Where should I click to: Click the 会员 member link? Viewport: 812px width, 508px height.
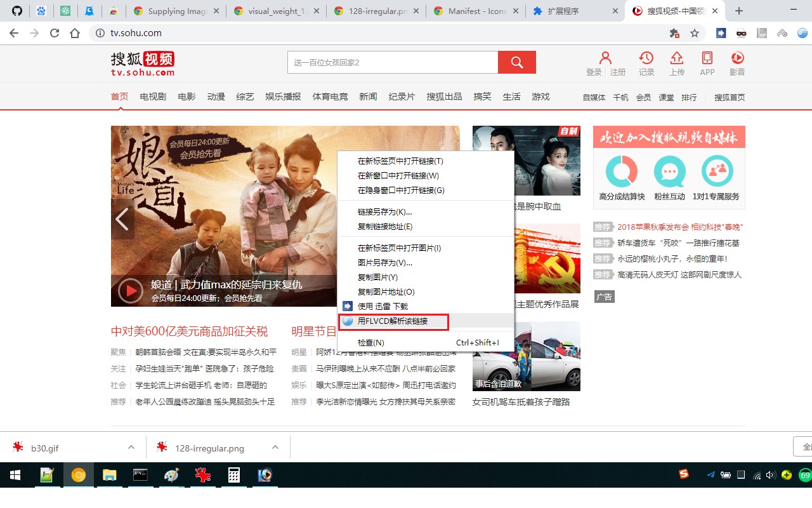(x=643, y=97)
